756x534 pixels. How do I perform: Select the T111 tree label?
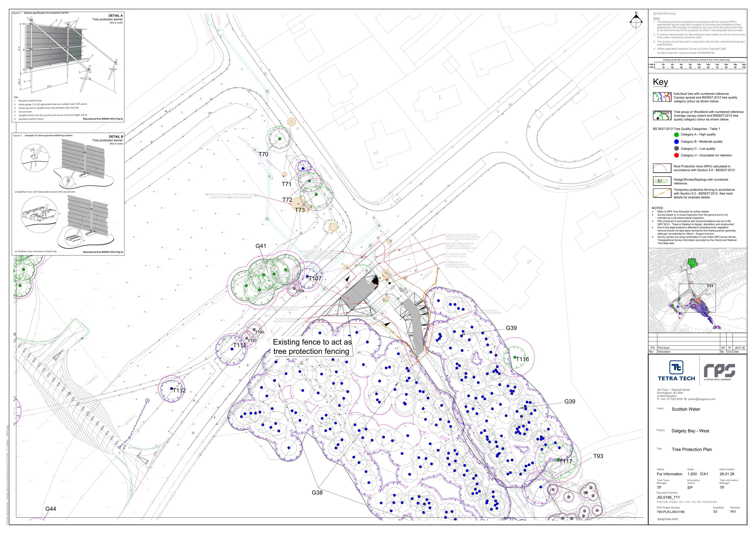pyautogui.click(x=240, y=345)
